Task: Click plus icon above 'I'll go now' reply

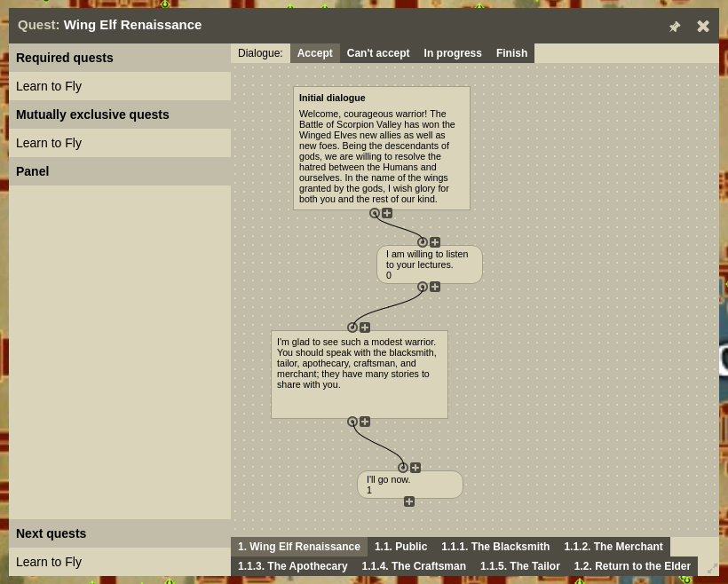Action: (x=415, y=468)
